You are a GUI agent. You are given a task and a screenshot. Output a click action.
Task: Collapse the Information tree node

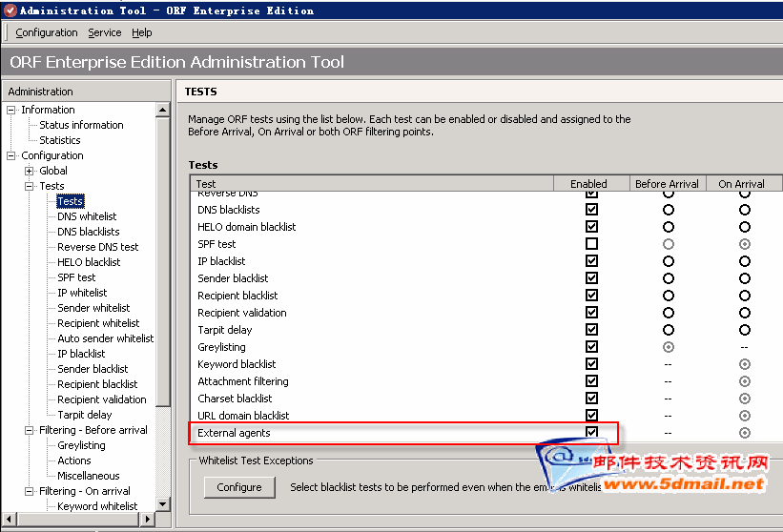tap(11, 110)
